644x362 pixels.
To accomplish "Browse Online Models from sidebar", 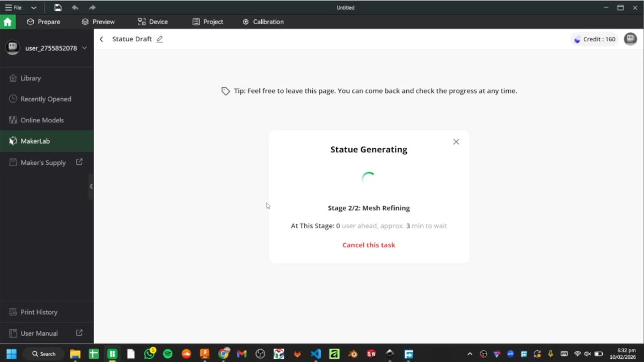I will (42, 120).
